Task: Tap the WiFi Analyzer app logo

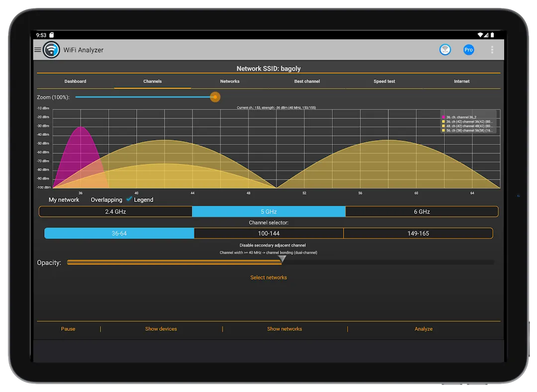Action: tap(51, 50)
